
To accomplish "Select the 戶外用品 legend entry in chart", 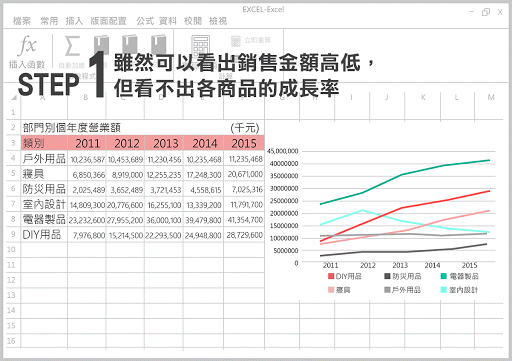I will [402, 290].
